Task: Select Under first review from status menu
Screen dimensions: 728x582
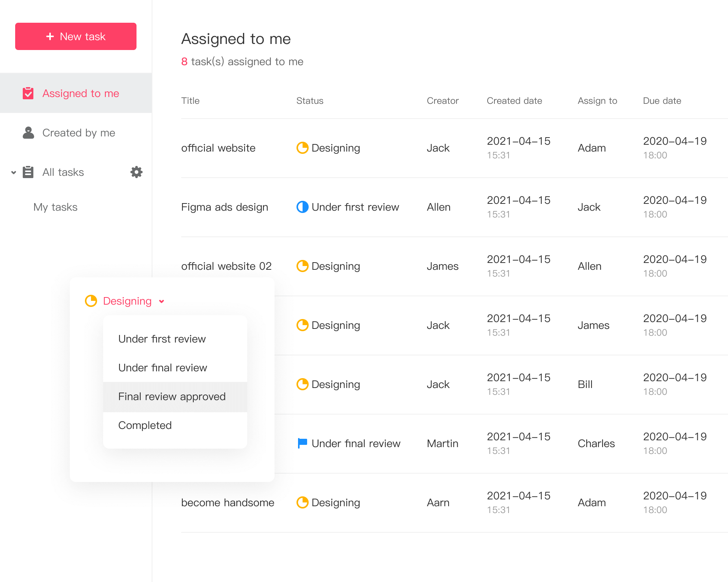Action: pos(162,339)
